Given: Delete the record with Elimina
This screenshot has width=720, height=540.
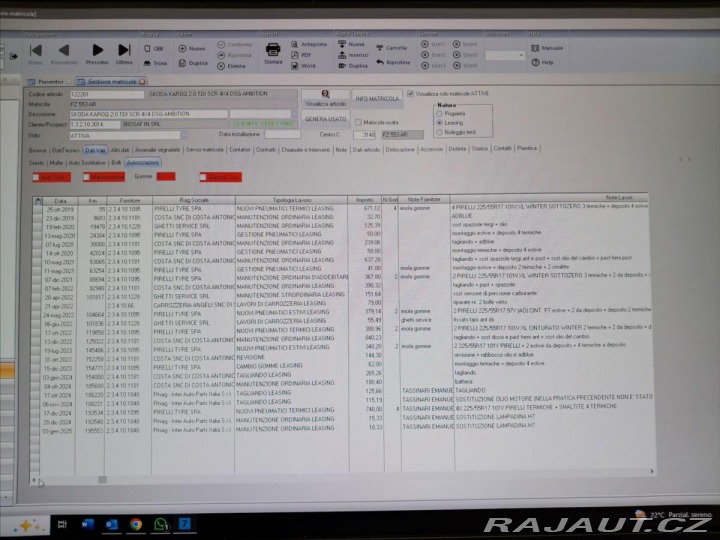Looking at the screenshot, I should [x=231, y=66].
